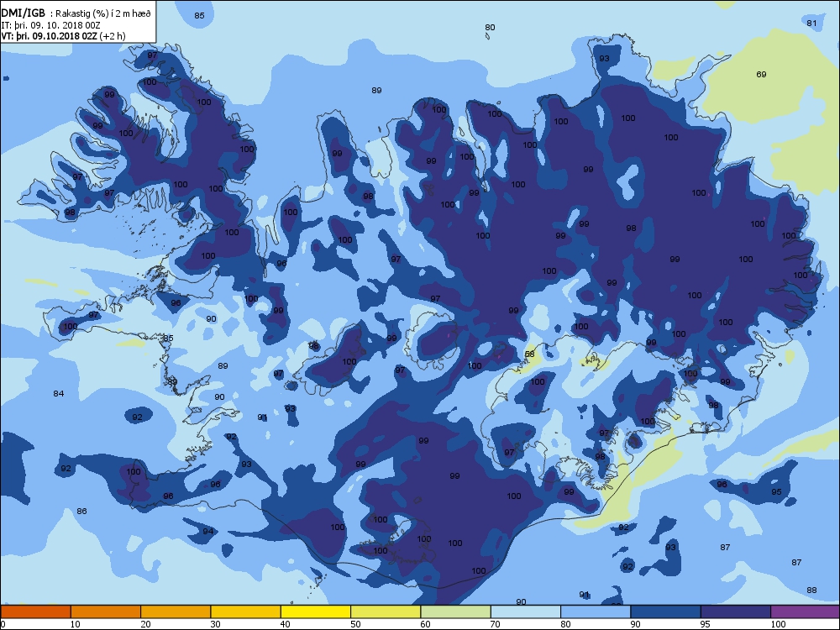Click the 70–80 lightest blue legend swatch
840x630 pixels.
click(526, 612)
